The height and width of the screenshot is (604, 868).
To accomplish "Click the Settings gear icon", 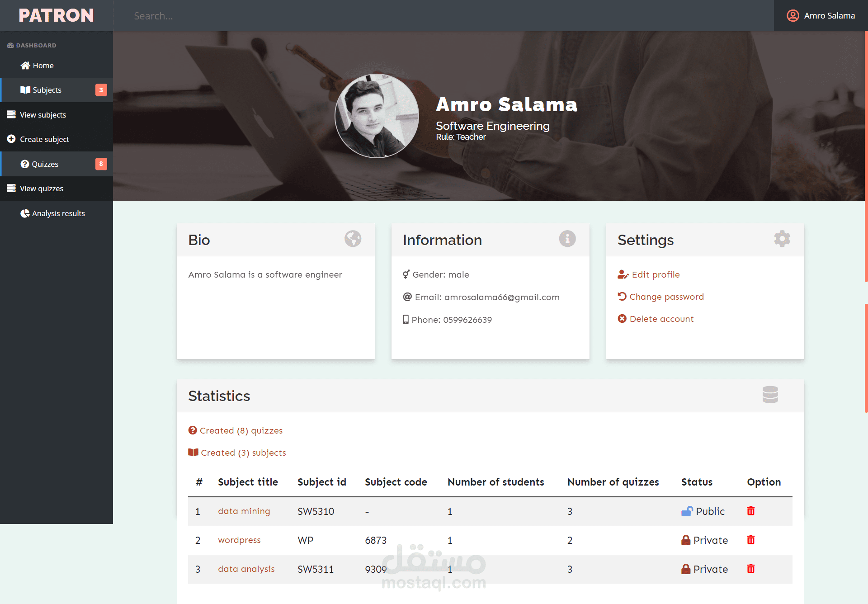I will [782, 239].
